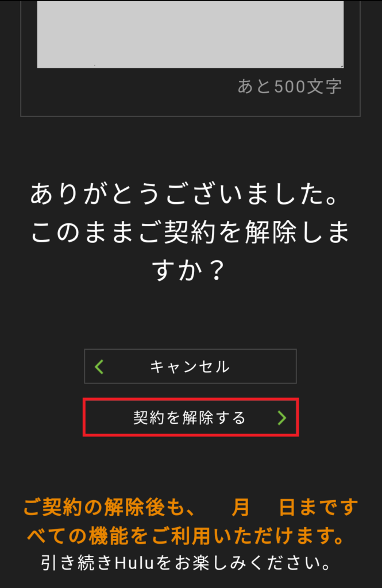The height and width of the screenshot is (588, 382).
Task: Click the あと500文字 character counter
Action: point(290,86)
